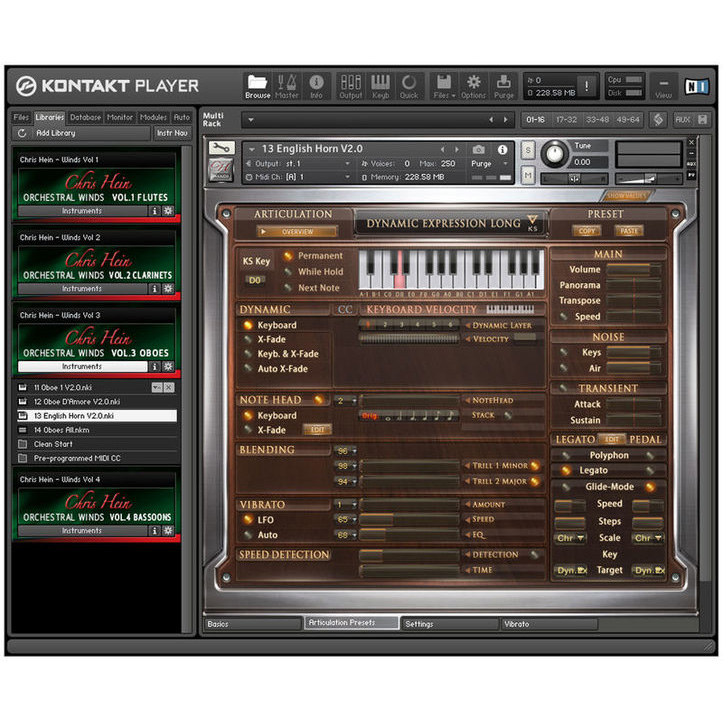Select Vibrato Auto mode
This screenshot has width=723, height=723.
point(248,535)
